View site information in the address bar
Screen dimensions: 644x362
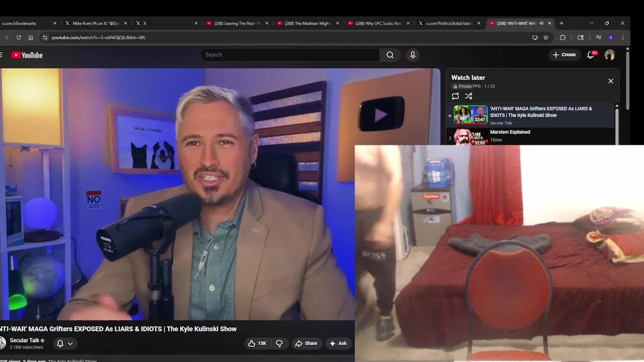(45, 37)
